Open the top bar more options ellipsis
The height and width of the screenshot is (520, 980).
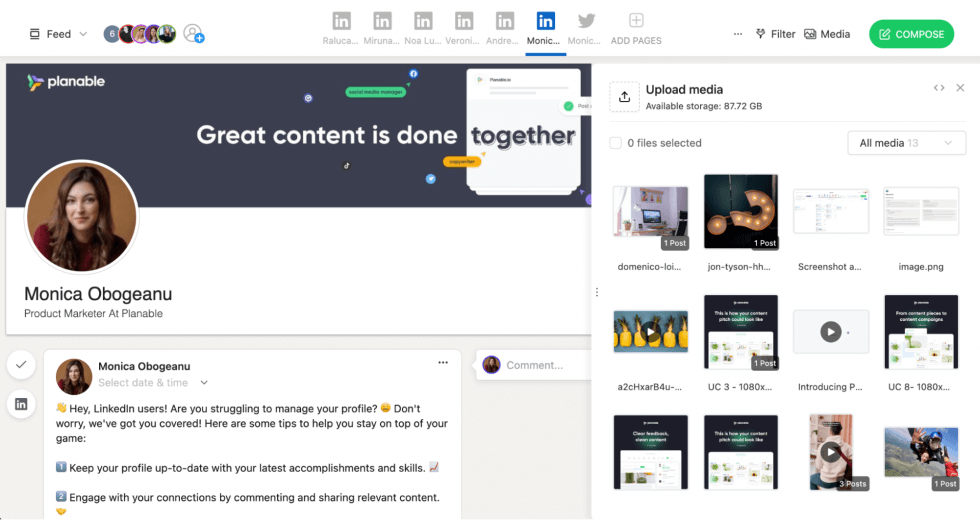pyautogui.click(x=738, y=34)
